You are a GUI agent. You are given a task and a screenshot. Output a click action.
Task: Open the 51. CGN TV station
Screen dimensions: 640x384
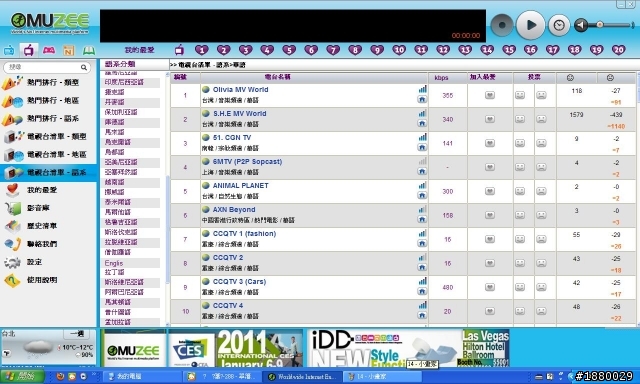[232, 138]
